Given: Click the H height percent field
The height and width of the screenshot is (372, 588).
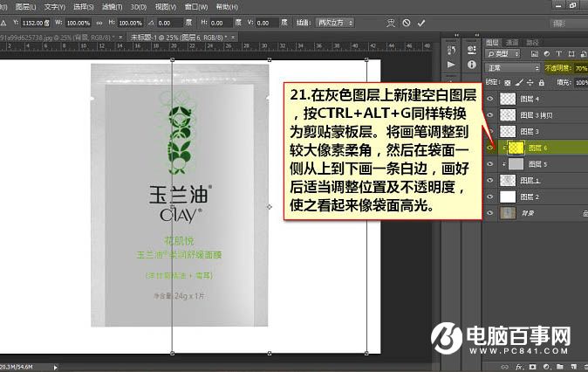Looking at the screenshot, I should point(130,23).
